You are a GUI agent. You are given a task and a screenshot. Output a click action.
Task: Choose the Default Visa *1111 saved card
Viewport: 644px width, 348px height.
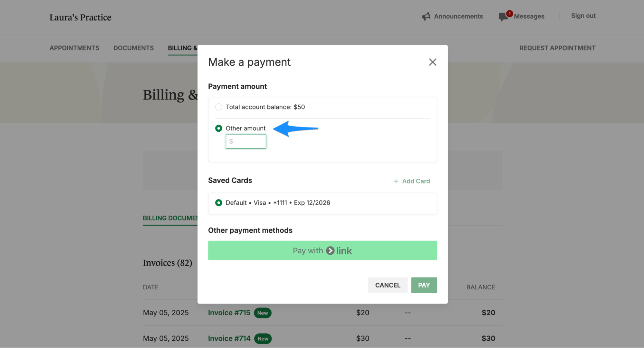click(x=218, y=203)
